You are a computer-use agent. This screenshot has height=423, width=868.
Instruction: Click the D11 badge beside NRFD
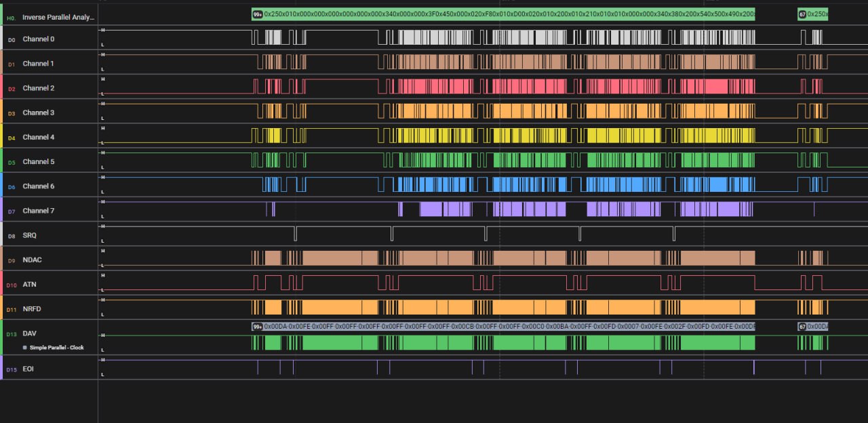[10, 310]
